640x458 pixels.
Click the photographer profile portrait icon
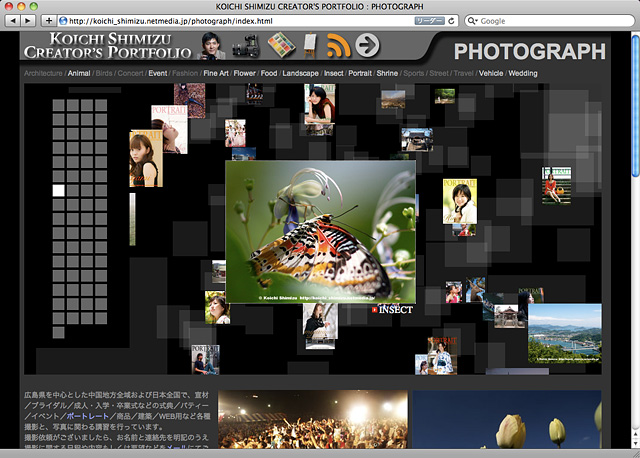point(211,46)
